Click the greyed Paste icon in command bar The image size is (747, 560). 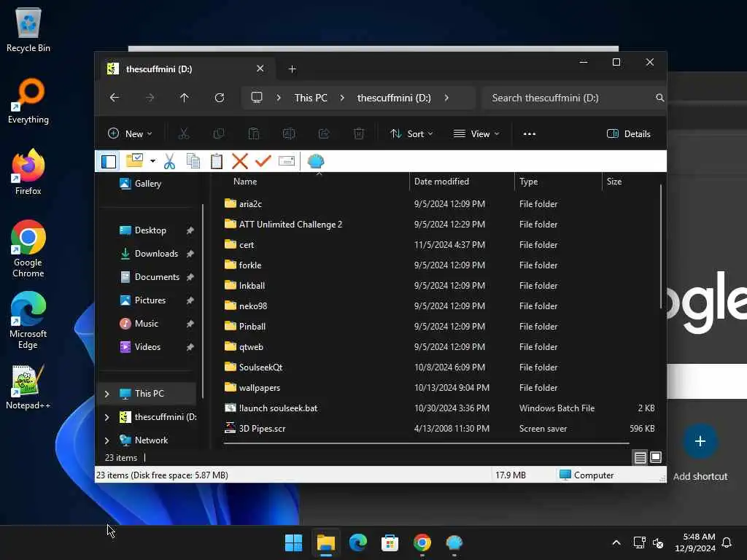[254, 134]
